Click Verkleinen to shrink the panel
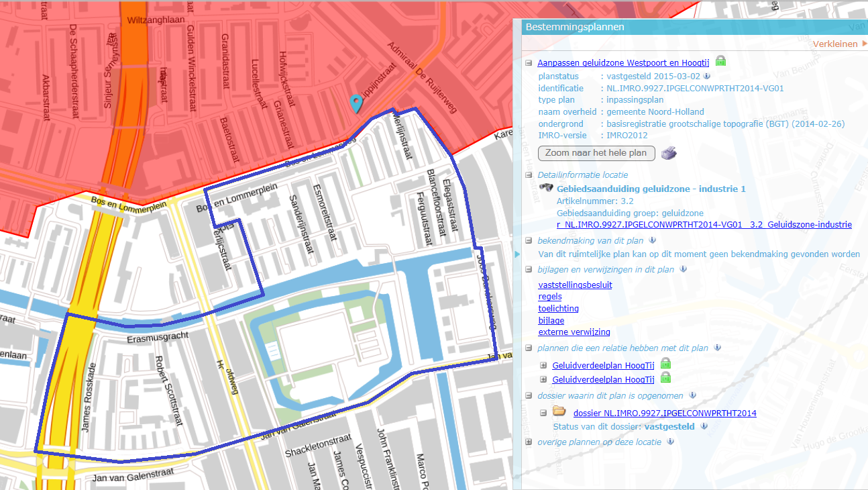The height and width of the screenshot is (490, 868). click(x=835, y=44)
